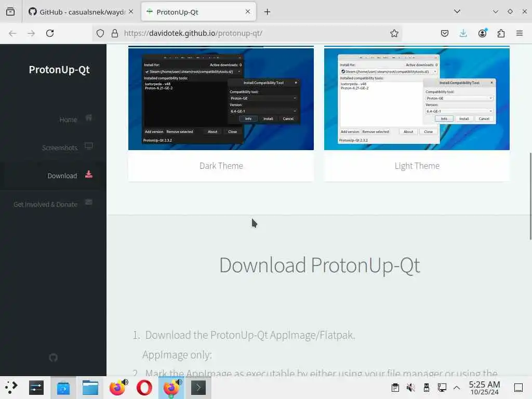The image size is (532, 399).
Task: Minimize the browser window
Action: pyautogui.click(x=496, y=11)
